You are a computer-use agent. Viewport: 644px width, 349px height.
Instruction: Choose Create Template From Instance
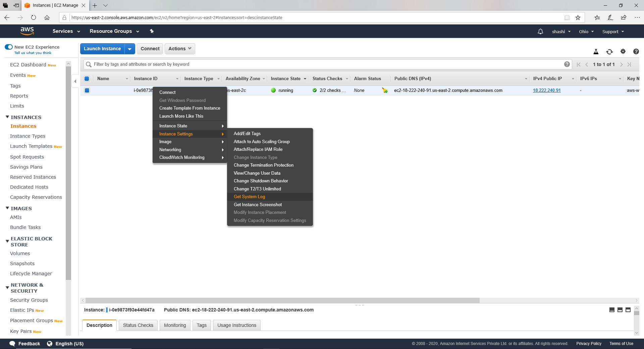(x=190, y=108)
